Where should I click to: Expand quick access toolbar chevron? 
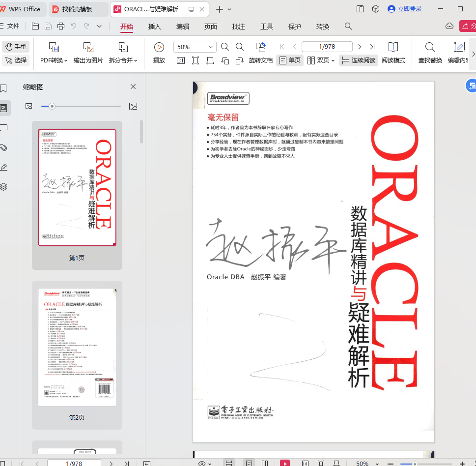coord(99,26)
